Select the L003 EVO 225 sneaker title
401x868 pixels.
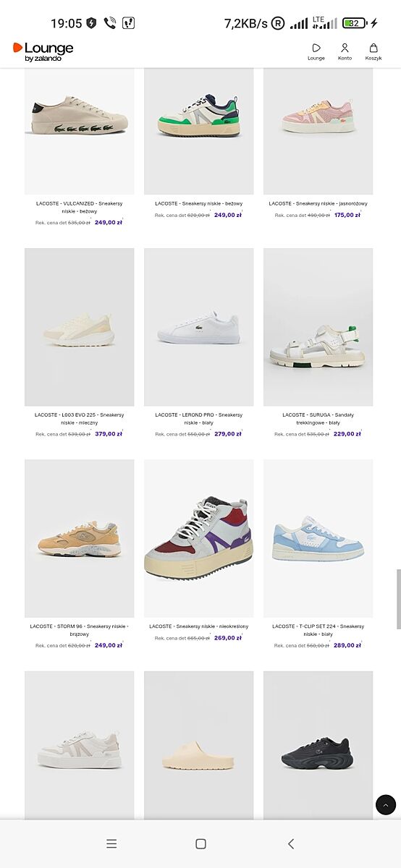[80, 419]
